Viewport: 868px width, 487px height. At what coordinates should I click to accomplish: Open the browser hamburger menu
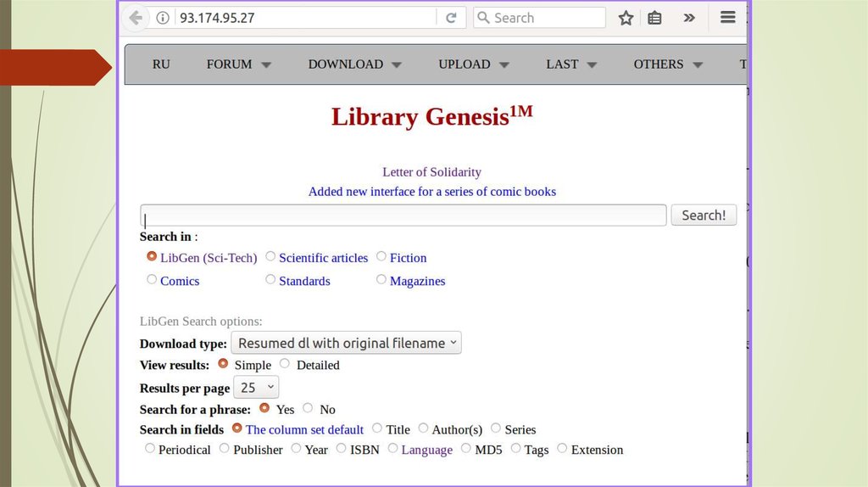727,17
